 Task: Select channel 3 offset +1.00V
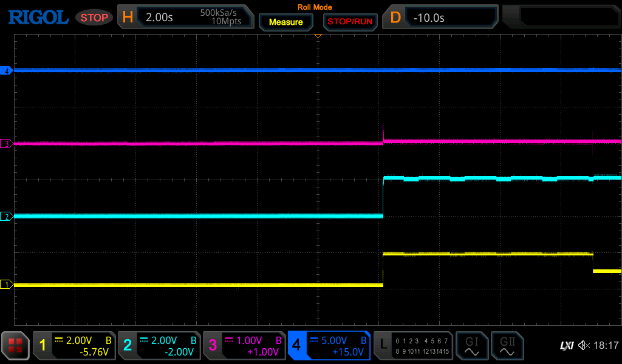tap(263, 352)
